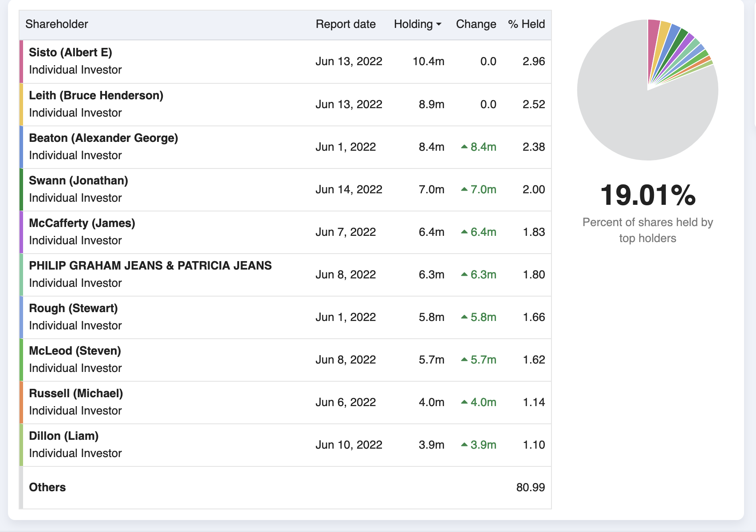Image resolution: width=756 pixels, height=532 pixels.
Task: Click the yellow color bar beside Leith
Action: 21,105
